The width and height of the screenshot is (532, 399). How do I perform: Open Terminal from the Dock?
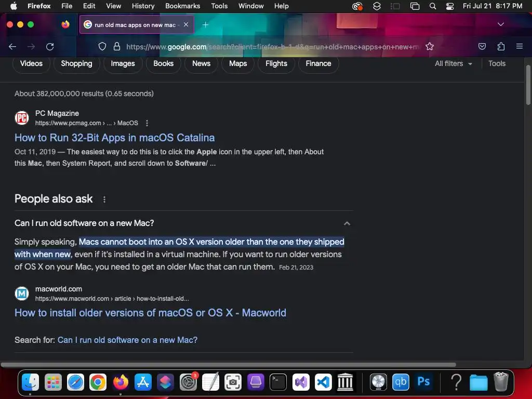point(278,382)
